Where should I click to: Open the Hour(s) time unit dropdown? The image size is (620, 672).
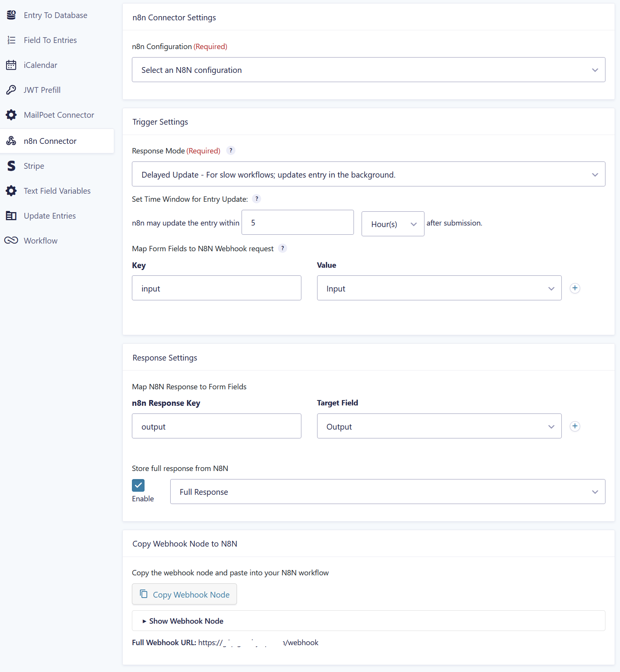click(392, 224)
